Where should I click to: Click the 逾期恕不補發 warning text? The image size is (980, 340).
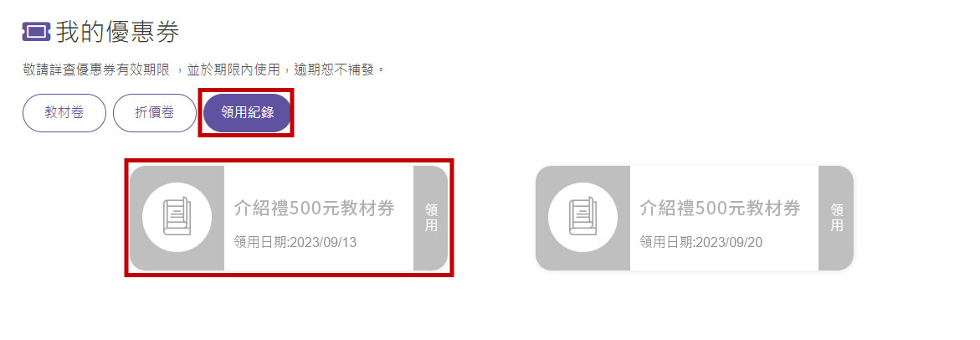click(x=332, y=70)
